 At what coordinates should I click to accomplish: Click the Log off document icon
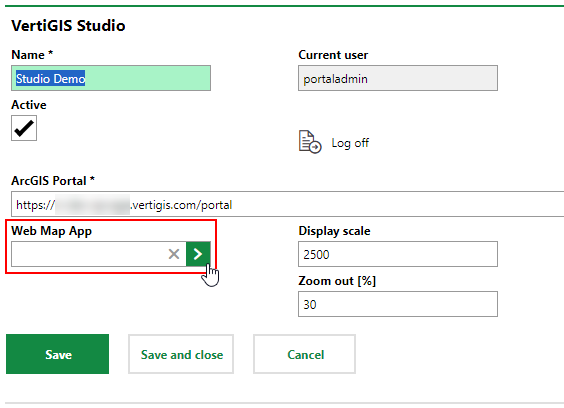(310, 142)
